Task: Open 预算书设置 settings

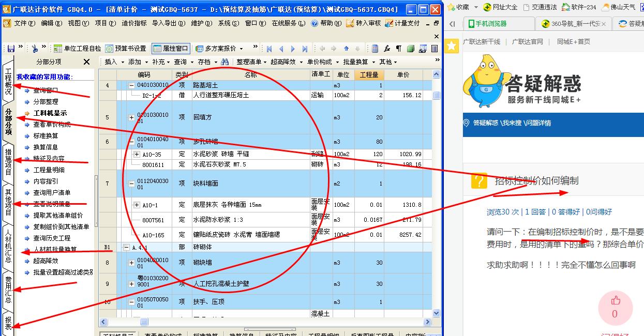Action: point(126,49)
